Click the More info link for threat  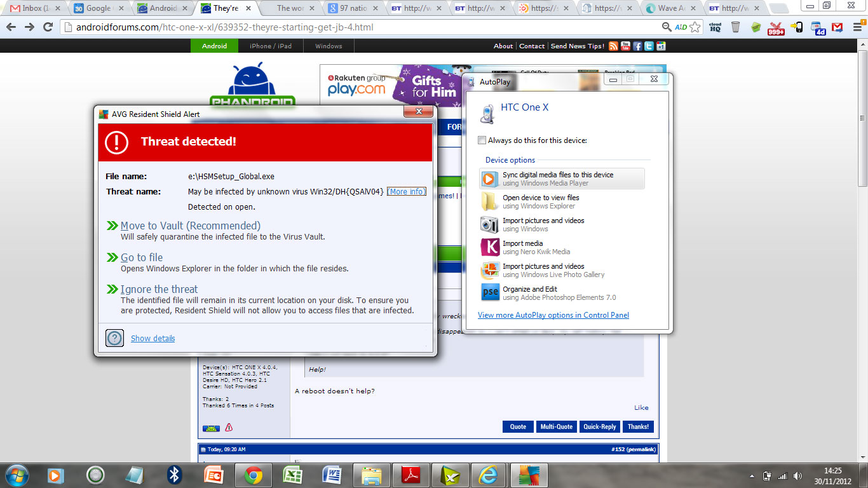click(x=407, y=191)
